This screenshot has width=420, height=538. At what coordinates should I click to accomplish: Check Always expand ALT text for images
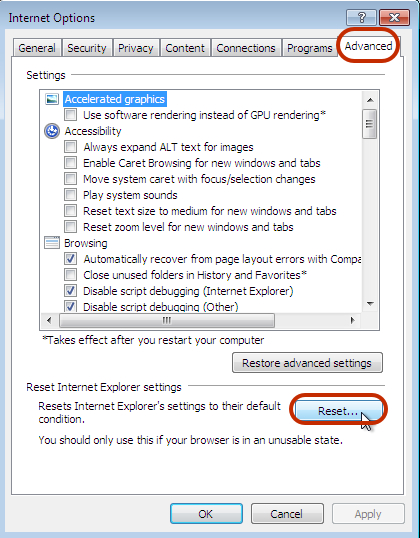pyautogui.click(x=71, y=147)
